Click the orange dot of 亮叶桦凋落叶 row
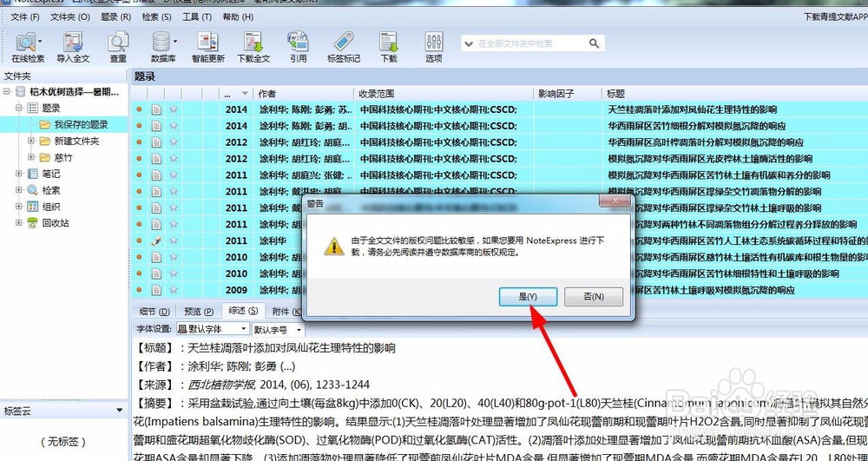 [139, 142]
